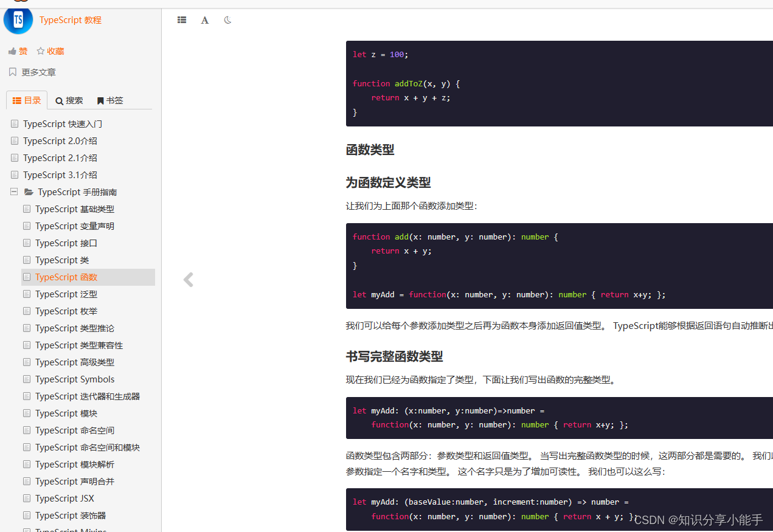Switch to the 书签 tab
Viewport: 773px width, 532px height.
click(109, 100)
